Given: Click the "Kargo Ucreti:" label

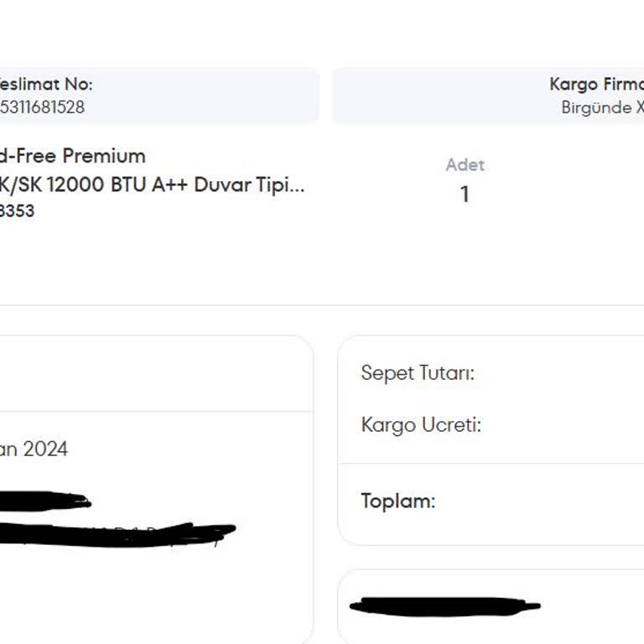Looking at the screenshot, I should coord(421,425).
